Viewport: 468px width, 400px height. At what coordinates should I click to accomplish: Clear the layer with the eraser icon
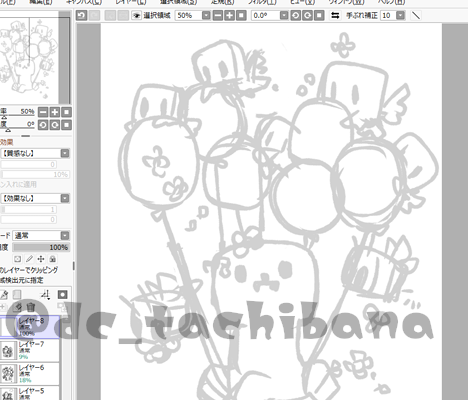19,307
